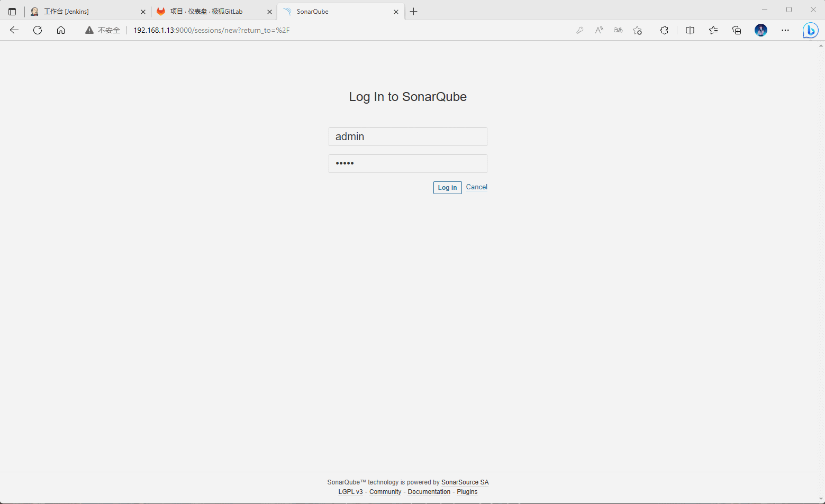Viewport: 825px width, 504px height.
Task: Switch to the 项目 · 仪表盘 · 极狐GitLab tab
Action: click(x=214, y=11)
